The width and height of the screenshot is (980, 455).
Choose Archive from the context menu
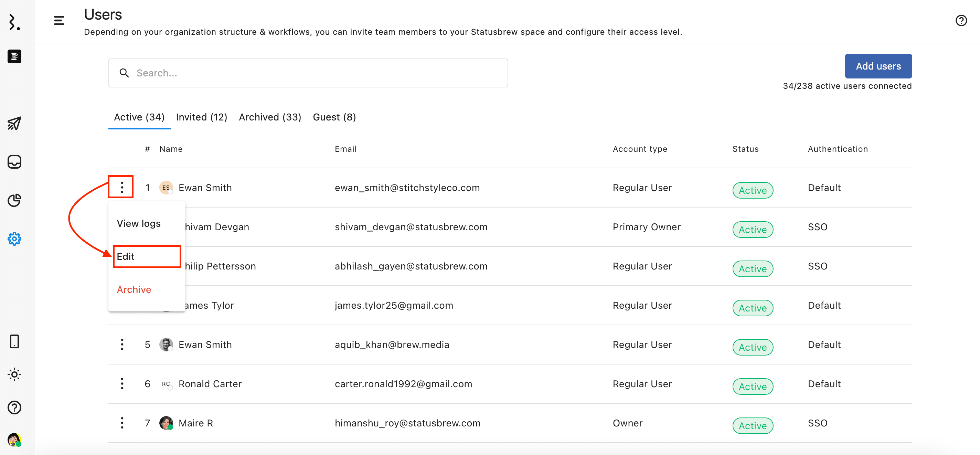click(134, 289)
